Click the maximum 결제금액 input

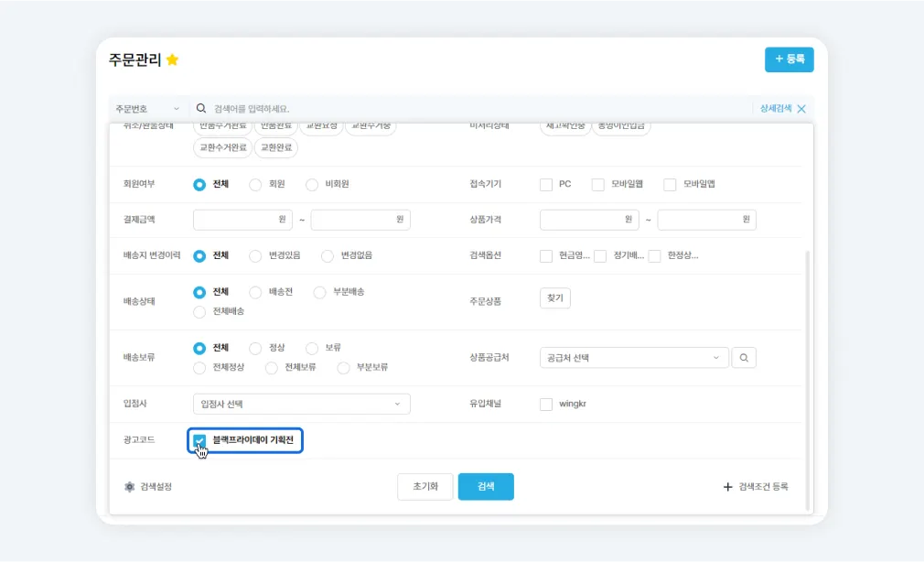[360, 220]
